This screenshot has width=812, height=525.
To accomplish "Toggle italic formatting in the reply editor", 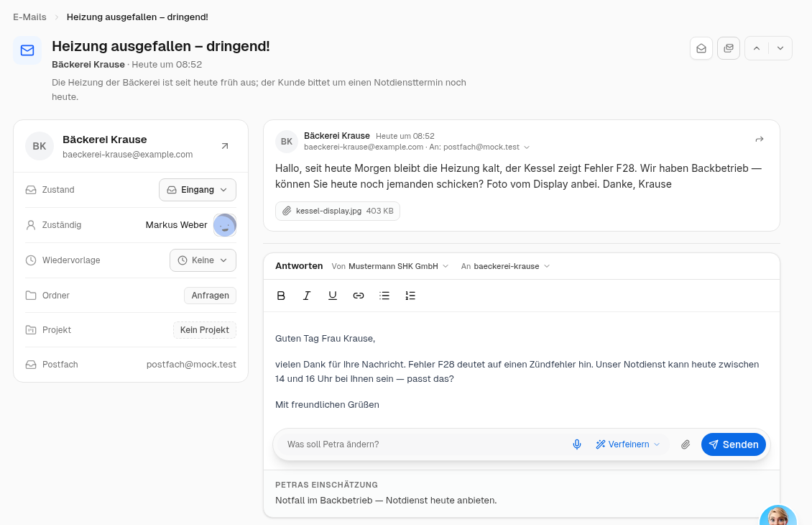I will [x=307, y=296].
